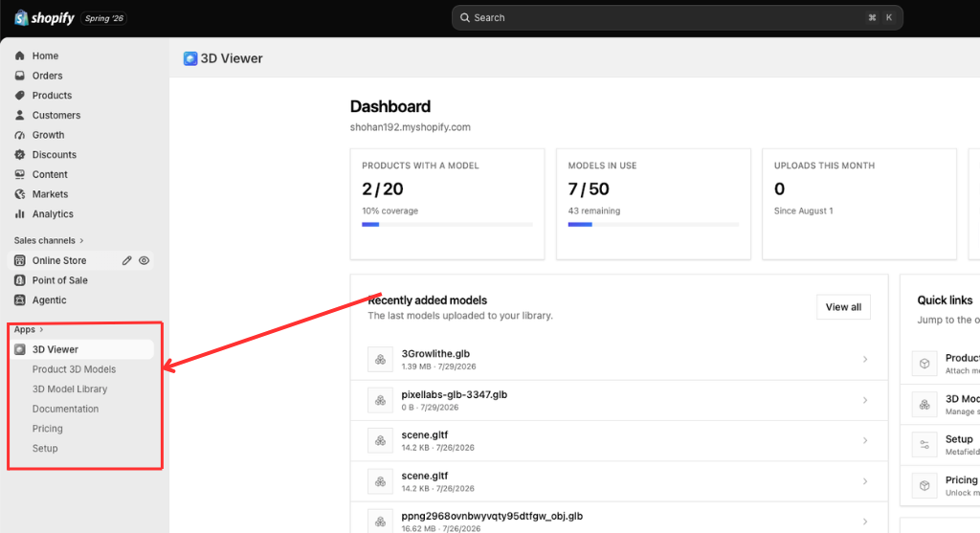Click the Recently added models heading
The image size is (980, 533).
coord(428,300)
